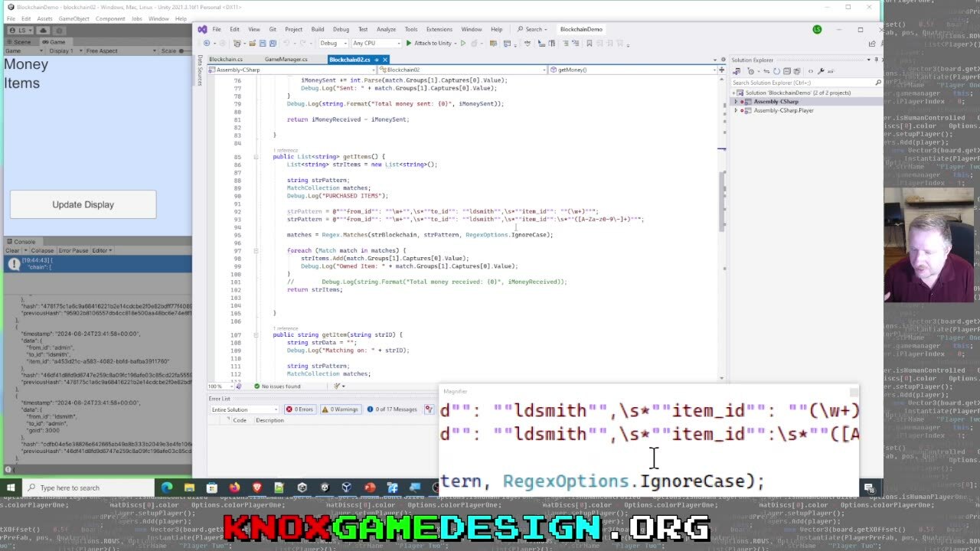Image resolution: width=980 pixels, height=551 pixels.
Task: Switch to GameManager.cs tab
Action: (x=286, y=59)
